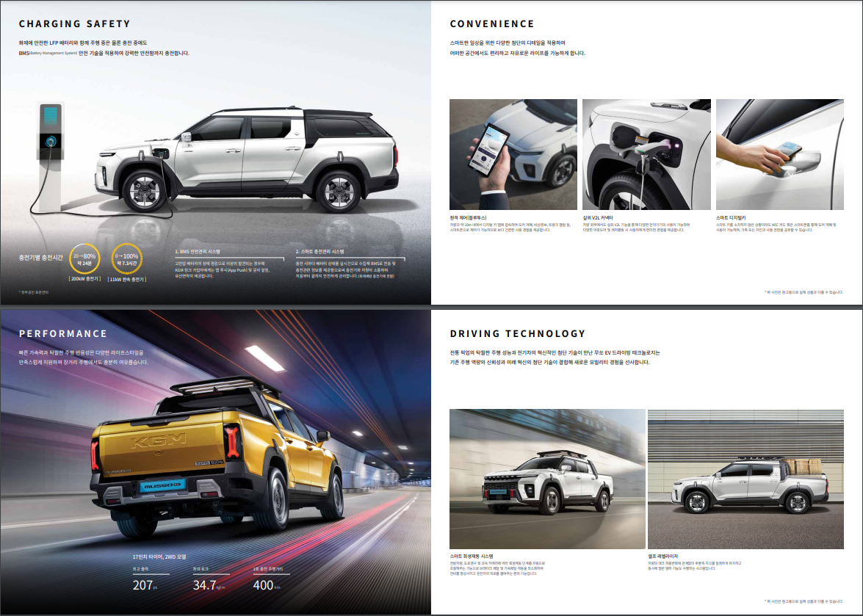863x616 pixels.
Task: Click the '실외 V2L 커넥터' caption
Action: click(x=598, y=218)
